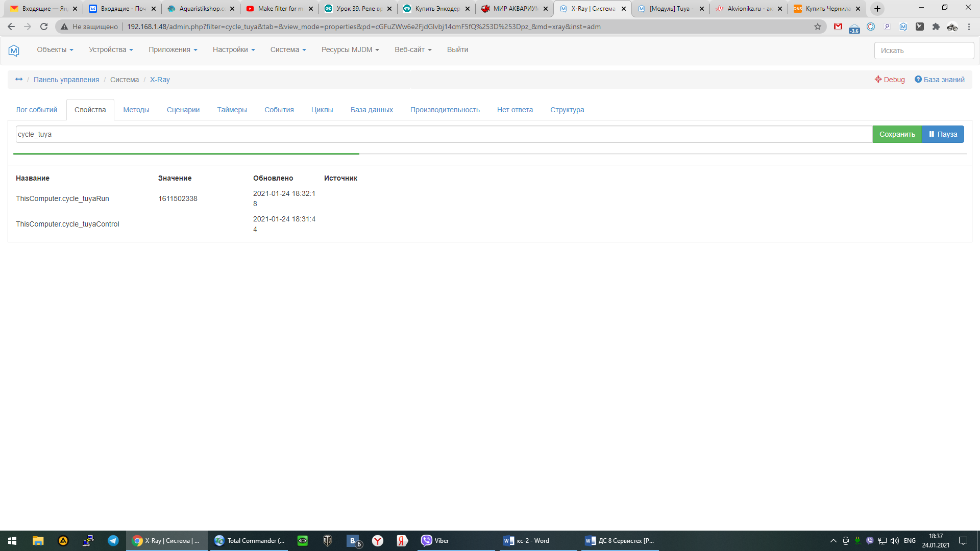
Task: Switch to Лог событий tab
Action: [36, 110]
